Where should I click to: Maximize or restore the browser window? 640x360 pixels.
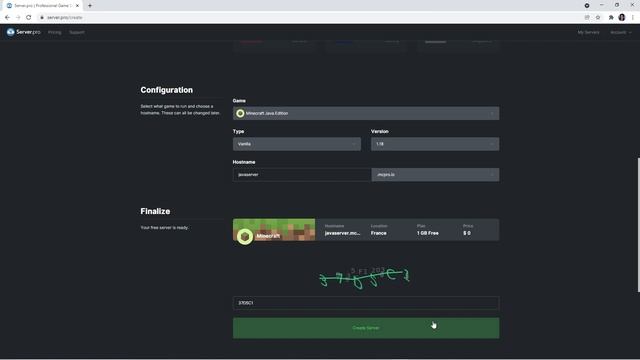click(617, 5)
